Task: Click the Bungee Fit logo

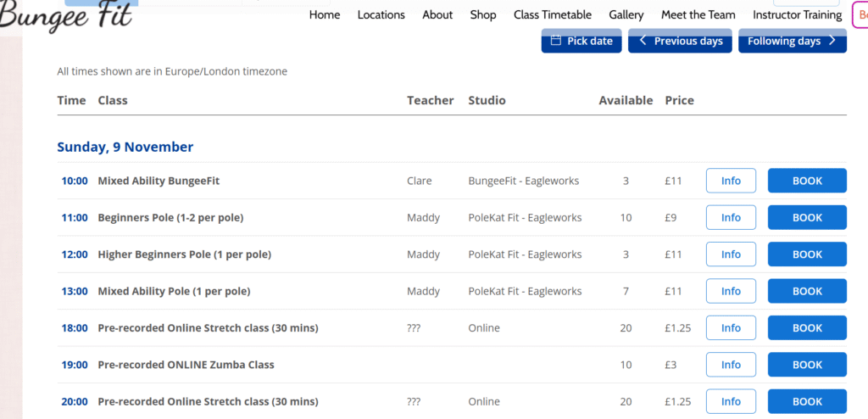Action: [66, 17]
